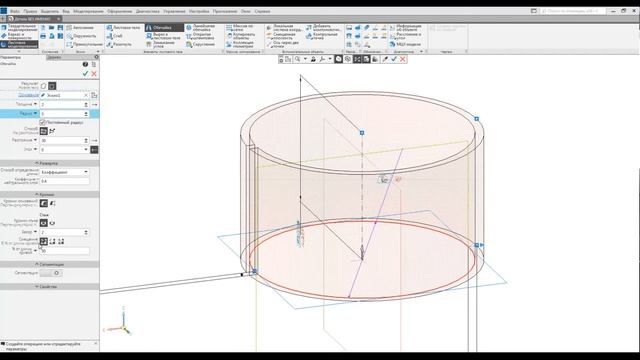Click the save (floppy disk) icon
This screenshot has height=360, width=640.
click(x=60, y=27)
